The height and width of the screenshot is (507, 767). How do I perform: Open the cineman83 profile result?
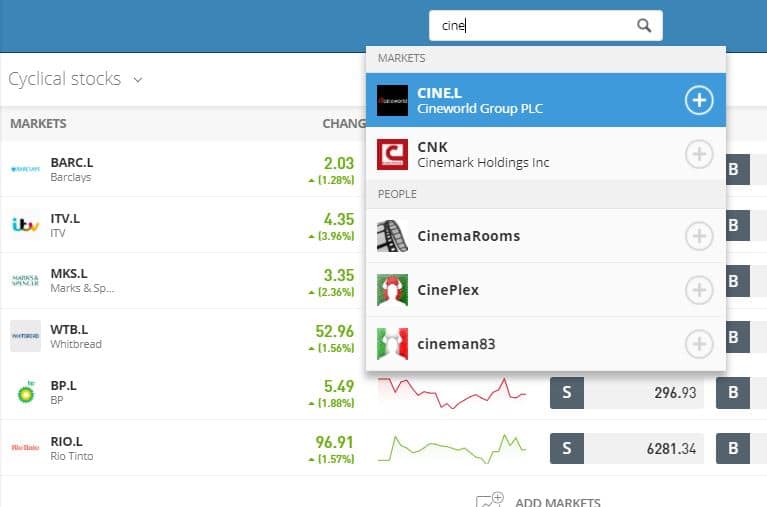click(545, 344)
